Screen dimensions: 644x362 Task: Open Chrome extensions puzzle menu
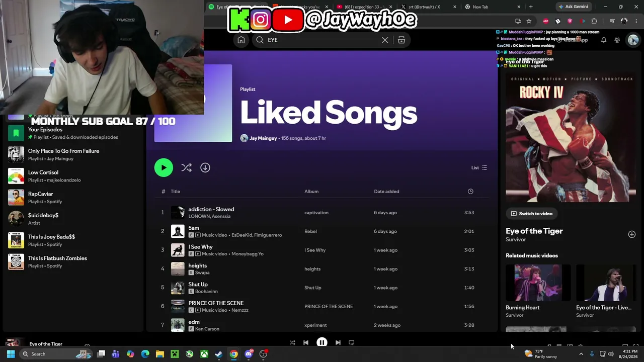[x=594, y=21]
